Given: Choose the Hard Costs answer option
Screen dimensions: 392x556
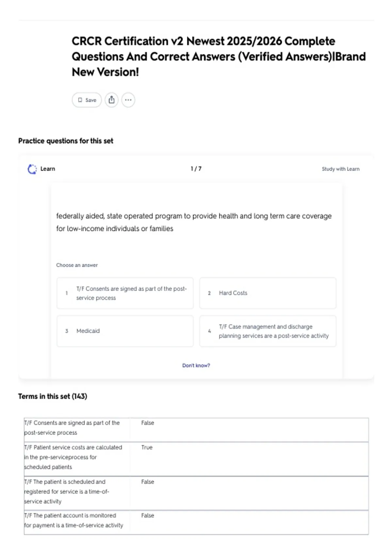Looking at the screenshot, I should (268, 293).
